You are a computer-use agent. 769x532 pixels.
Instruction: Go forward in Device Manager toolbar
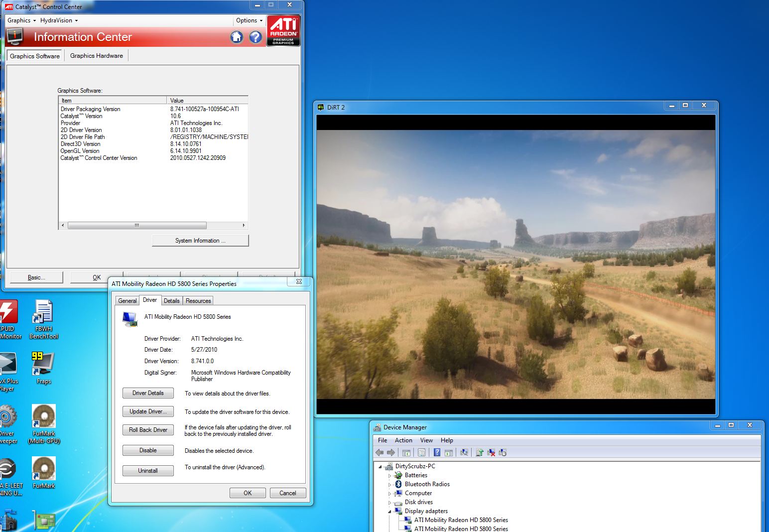[391, 452]
